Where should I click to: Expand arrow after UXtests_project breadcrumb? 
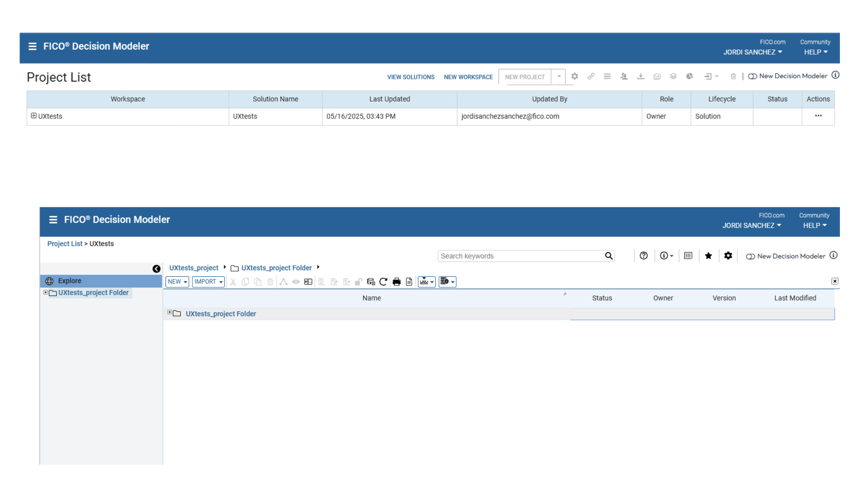click(224, 267)
